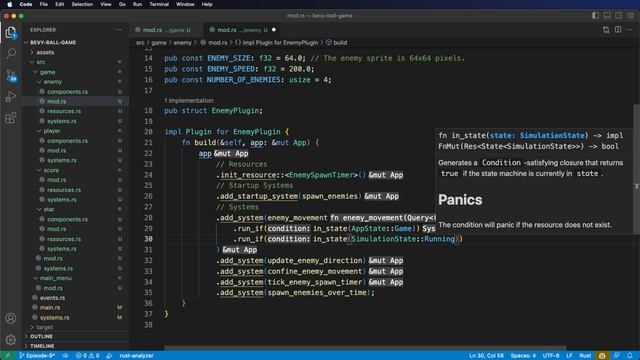Expand the TIMELINE section
This screenshot has height=360, width=640.
pos(42,346)
